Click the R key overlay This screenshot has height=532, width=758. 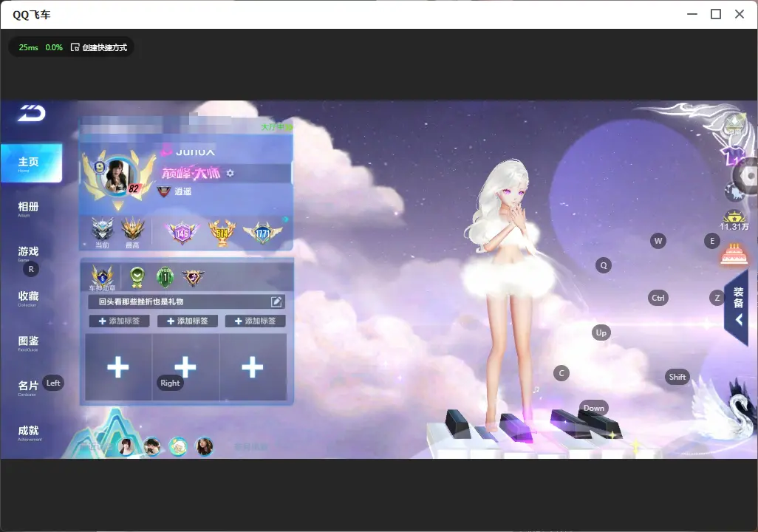(x=31, y=269)
